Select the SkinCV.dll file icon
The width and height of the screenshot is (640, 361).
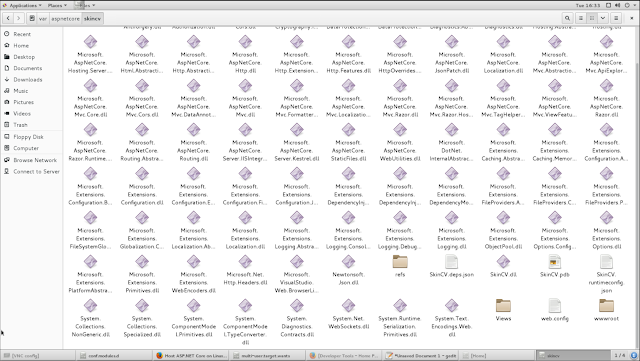coord(503,262)
